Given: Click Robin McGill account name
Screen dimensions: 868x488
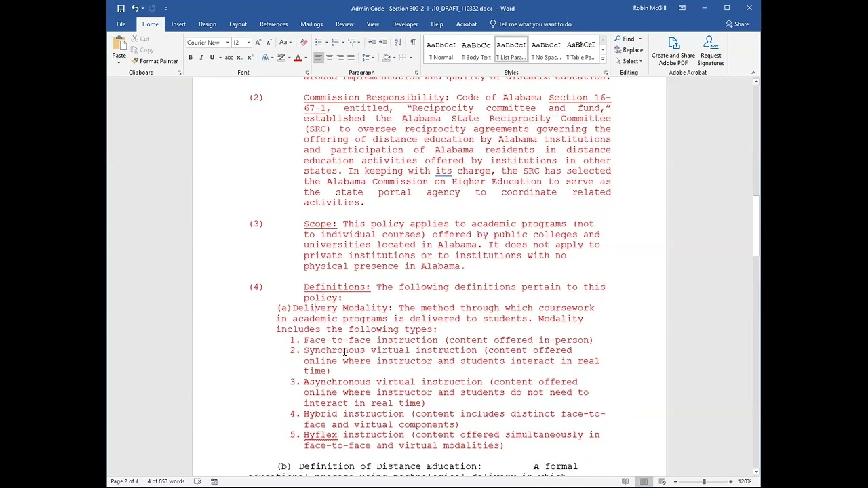Looking at the screenshot, I should pyautogui.click(x=650, y=8).
